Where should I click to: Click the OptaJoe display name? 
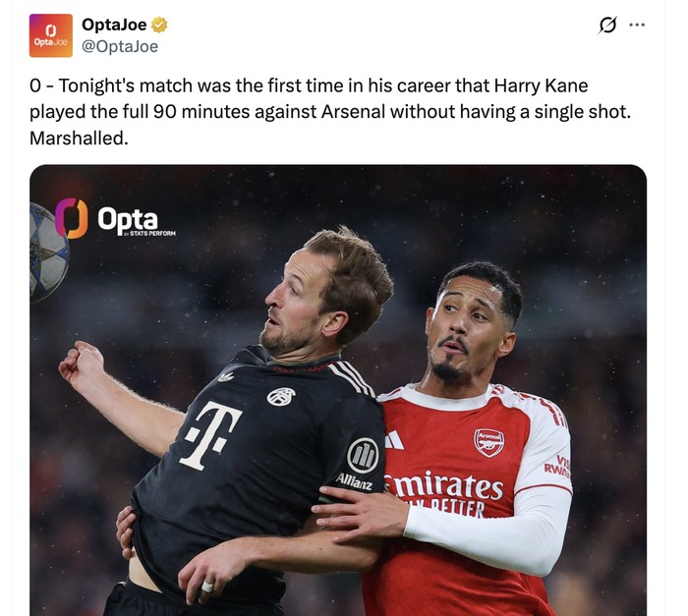tap(114, 26)
